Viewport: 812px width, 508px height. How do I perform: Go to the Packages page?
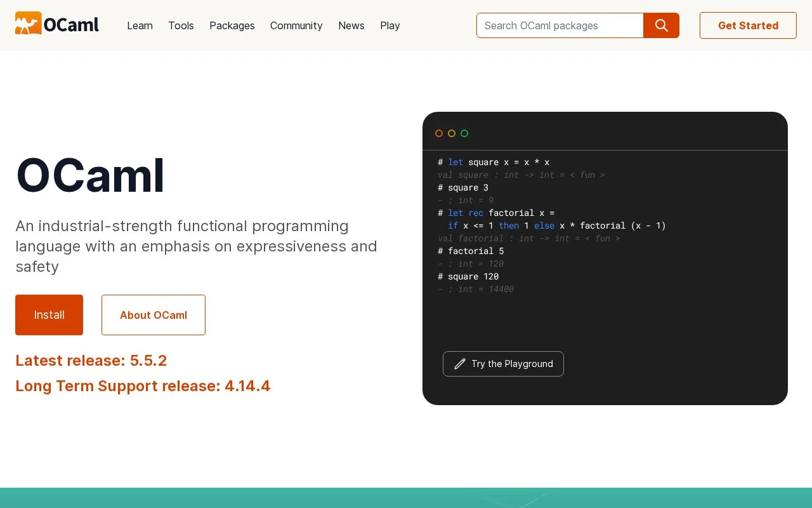pos(232,25)
